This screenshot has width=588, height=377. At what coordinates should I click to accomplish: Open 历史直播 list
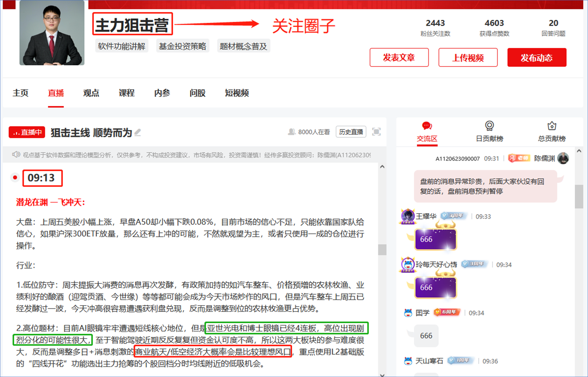351,132
